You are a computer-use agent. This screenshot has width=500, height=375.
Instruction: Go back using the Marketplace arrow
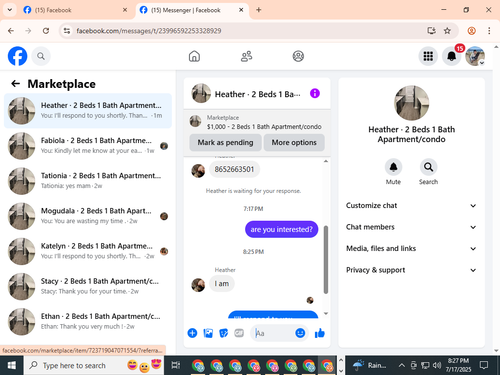15,84
